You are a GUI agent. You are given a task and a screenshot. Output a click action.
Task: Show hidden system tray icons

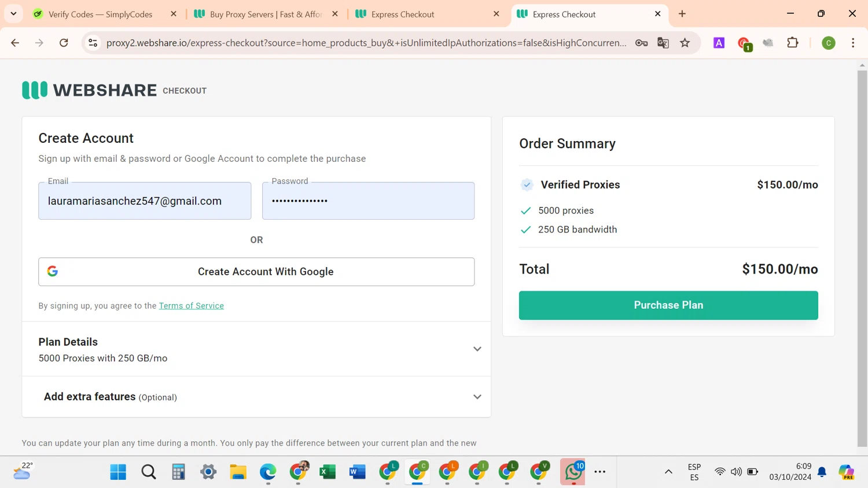click(x=668, y=472)
